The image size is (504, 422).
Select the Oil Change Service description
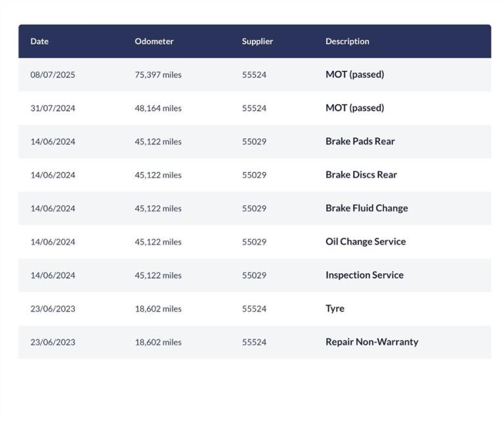pyautogui.click(x=366, y=242)
